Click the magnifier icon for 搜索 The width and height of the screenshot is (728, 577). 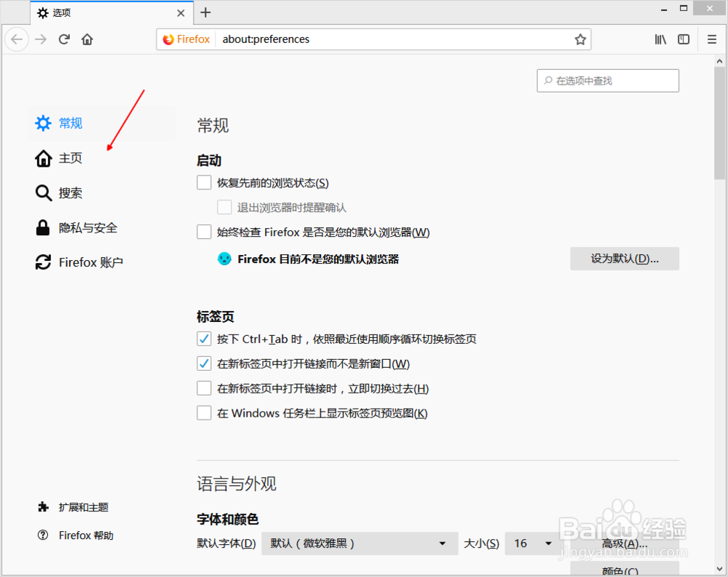44,193
